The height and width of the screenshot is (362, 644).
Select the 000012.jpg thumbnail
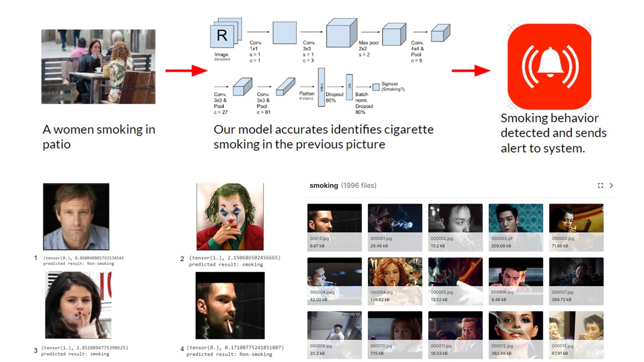516,325
